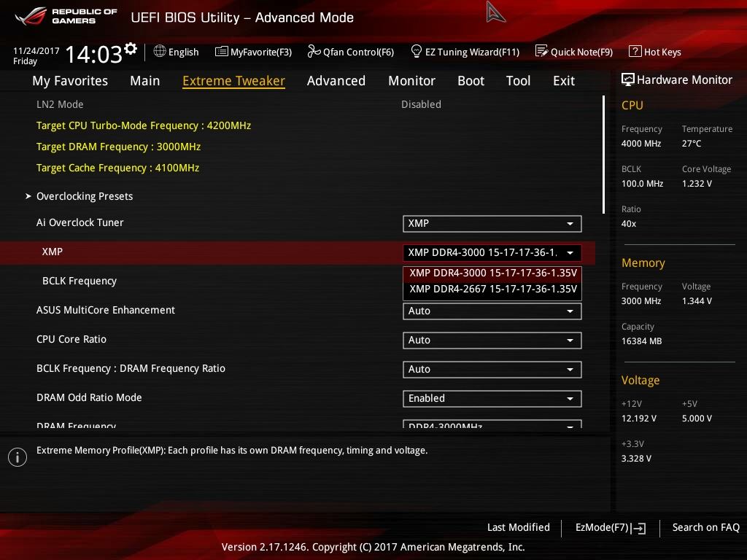Select the CPU Core Ratio label

(x=71, y=339)
